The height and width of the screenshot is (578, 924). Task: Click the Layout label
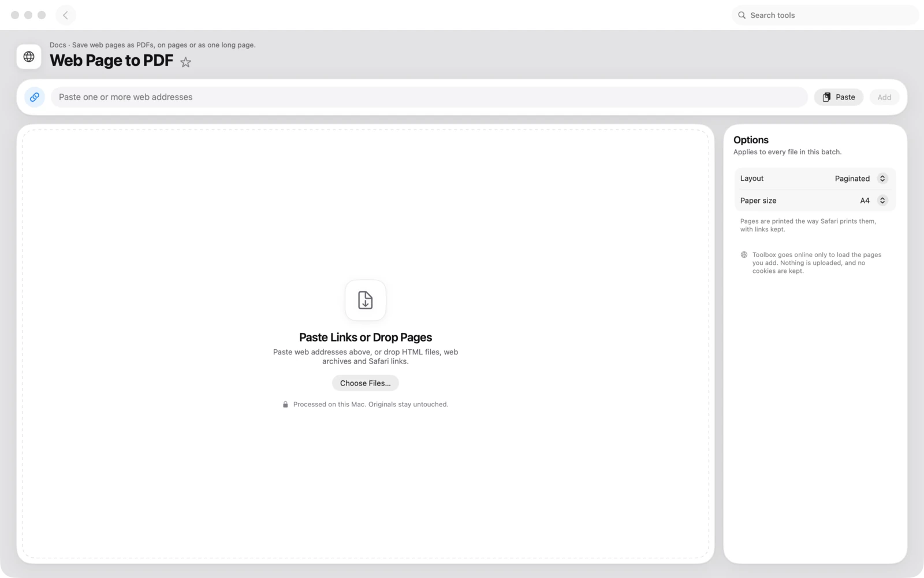click(752, 179)
